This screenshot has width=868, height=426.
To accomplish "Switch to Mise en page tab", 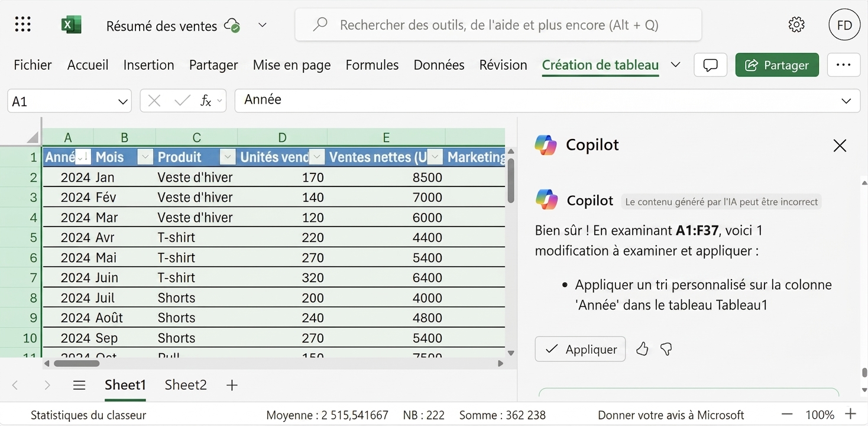I will pyautogui.click(x=292, y=65).
